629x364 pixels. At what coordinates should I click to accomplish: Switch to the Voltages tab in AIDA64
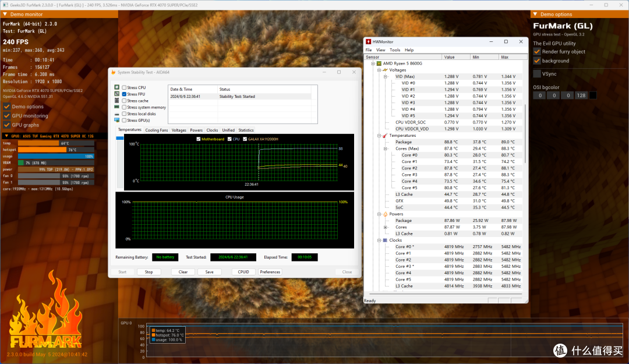click(x=179, y=130)
